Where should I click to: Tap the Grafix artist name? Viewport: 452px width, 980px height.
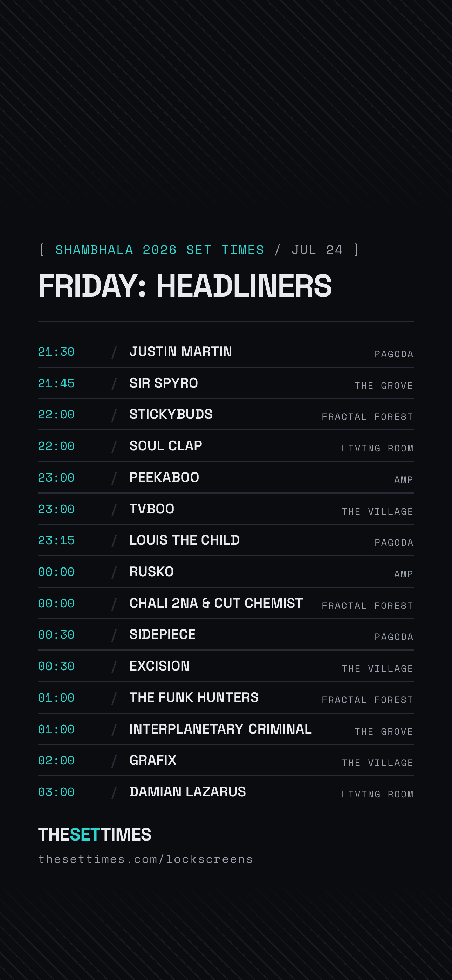(x=153, y=760)
